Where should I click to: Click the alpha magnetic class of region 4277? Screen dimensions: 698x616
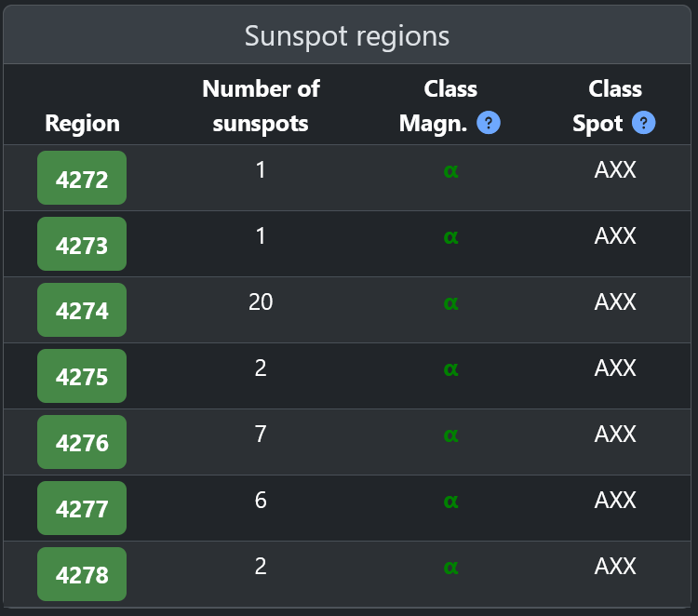coord(451,501)
